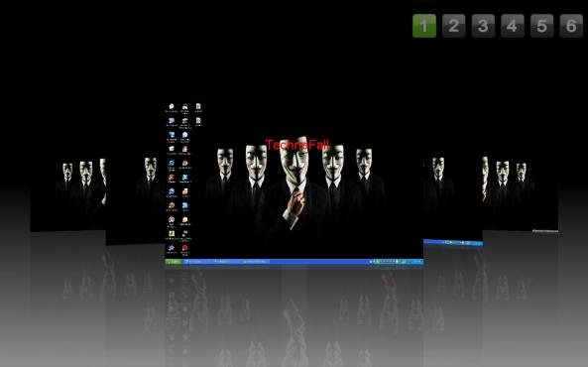Select the center desktop preview with TechnoFall text
This screenshot has height=367, width=588.
point(294,183)
